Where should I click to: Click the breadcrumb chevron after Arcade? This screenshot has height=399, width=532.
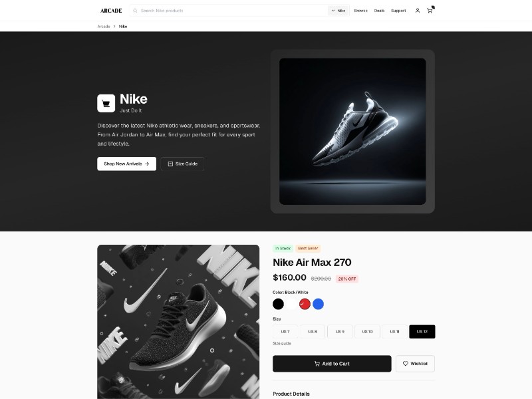point(114,26)
